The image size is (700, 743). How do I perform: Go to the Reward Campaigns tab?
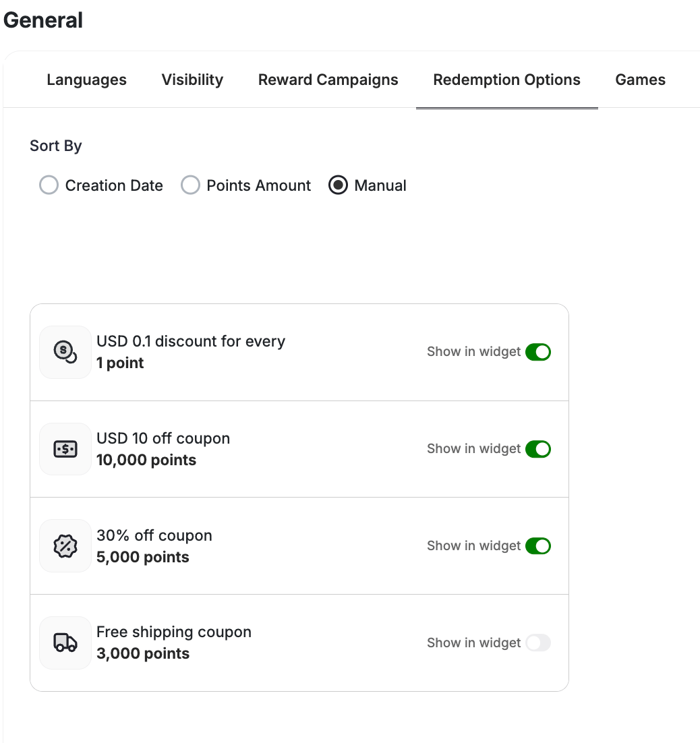tap(328, 80)
